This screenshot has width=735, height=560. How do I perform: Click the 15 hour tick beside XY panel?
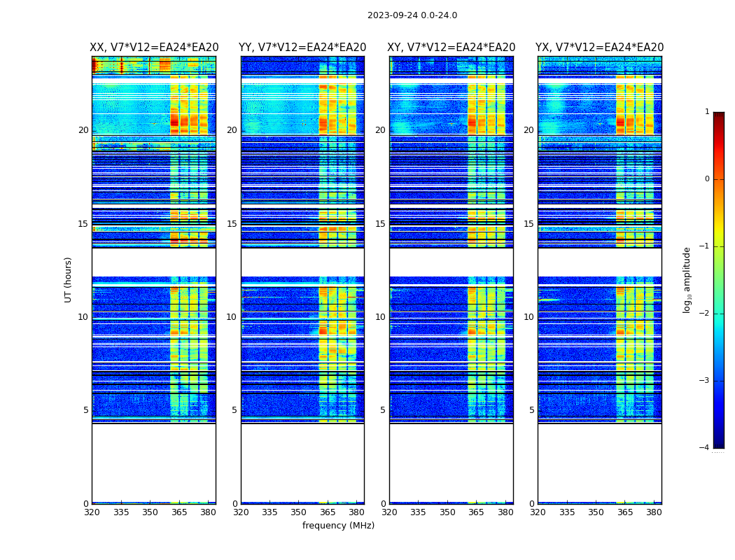pos(380,224)
